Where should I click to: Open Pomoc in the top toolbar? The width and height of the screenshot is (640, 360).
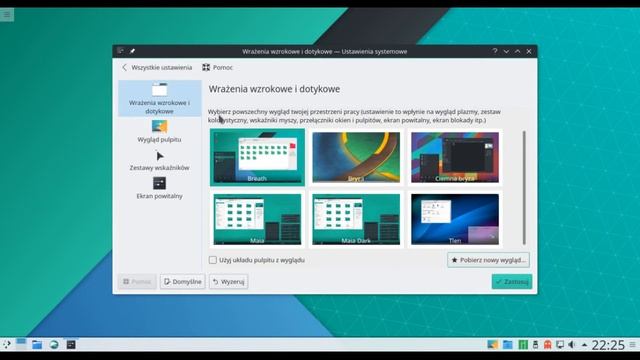click(x=218, y=67)
